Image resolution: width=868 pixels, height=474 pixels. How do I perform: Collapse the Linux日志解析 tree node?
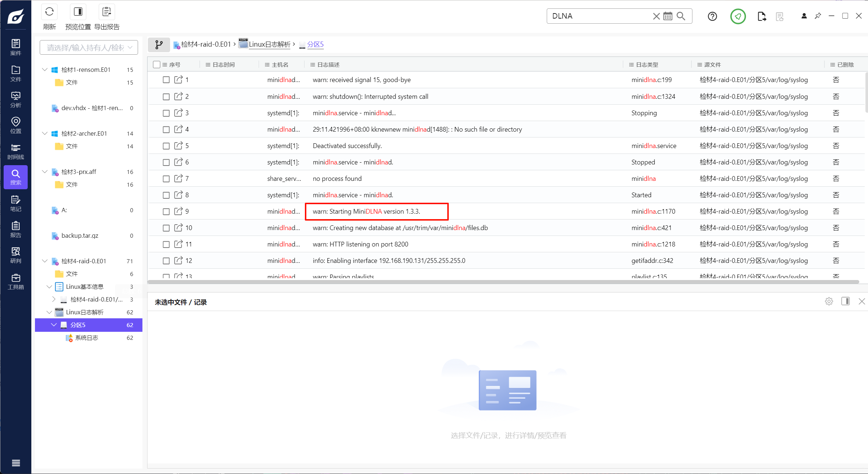[x=49, y=312]
